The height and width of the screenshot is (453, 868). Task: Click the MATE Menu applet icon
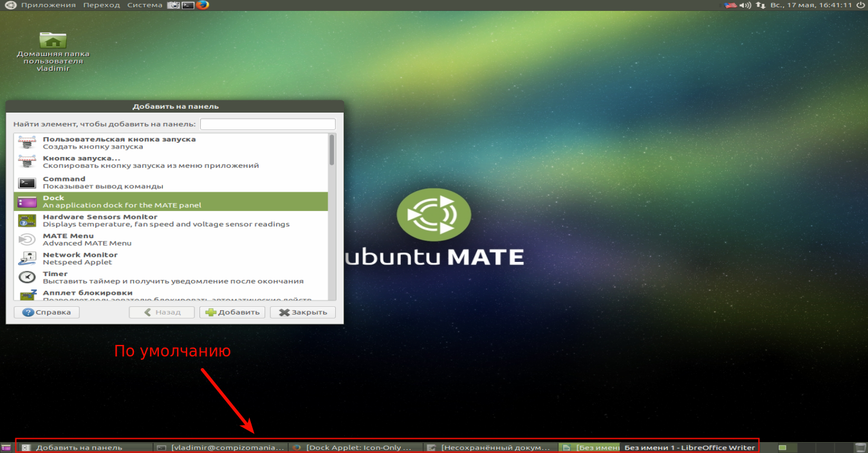click(27, 239)
